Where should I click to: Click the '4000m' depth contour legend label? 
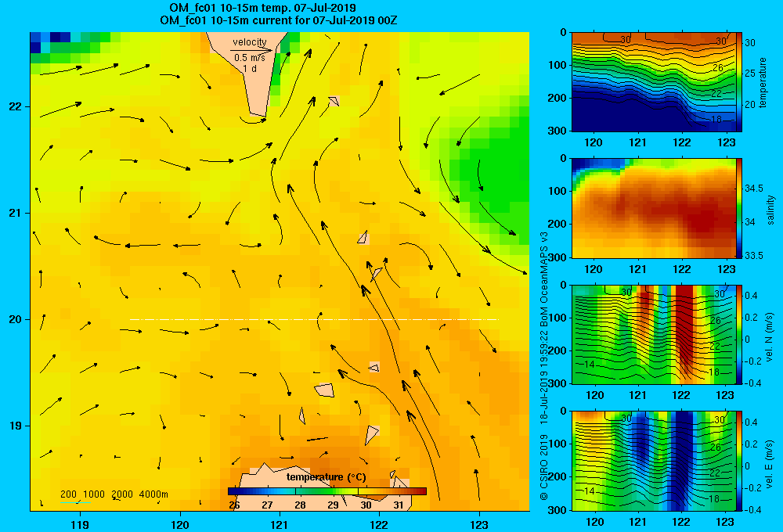point(153,494)
